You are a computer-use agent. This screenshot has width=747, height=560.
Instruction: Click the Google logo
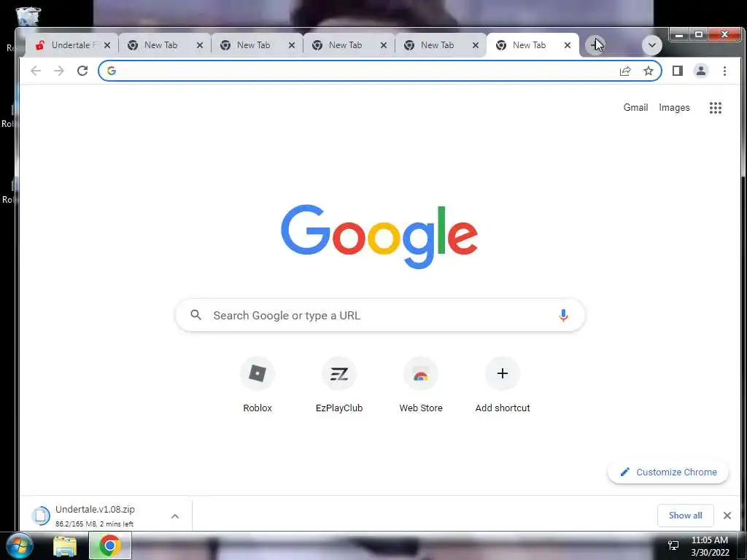coord(379,237)
